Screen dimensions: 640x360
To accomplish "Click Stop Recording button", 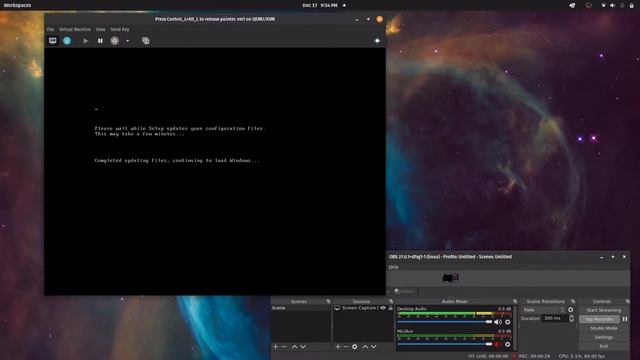I will click(x=599, y=319).
